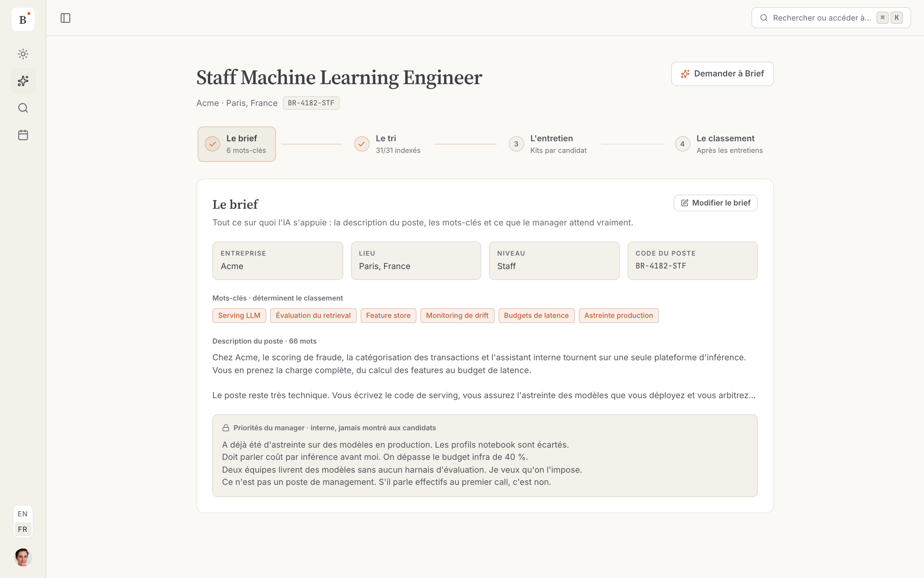Go to the L'entretien step
Viewport: 924px width, 578px height.
click(548, 144)
